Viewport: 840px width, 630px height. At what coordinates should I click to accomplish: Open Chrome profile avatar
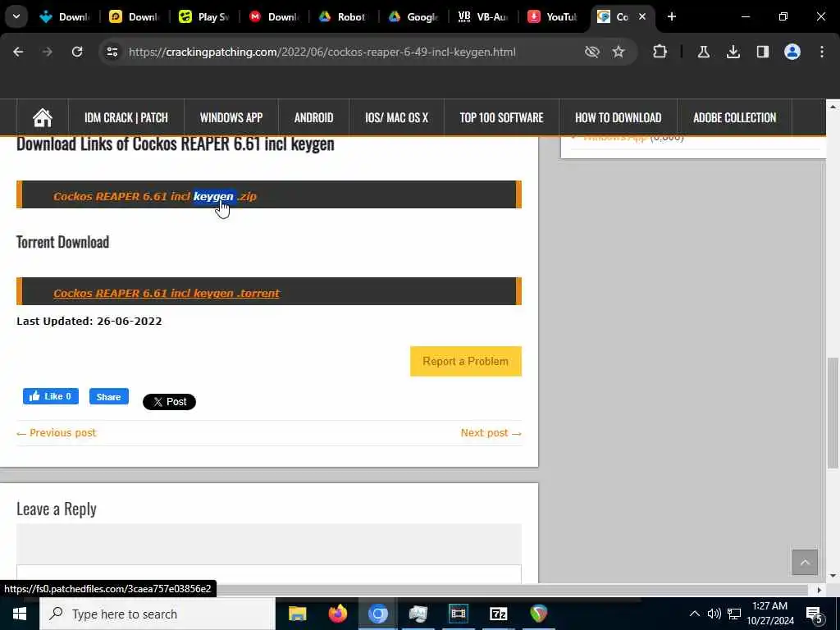792,52
